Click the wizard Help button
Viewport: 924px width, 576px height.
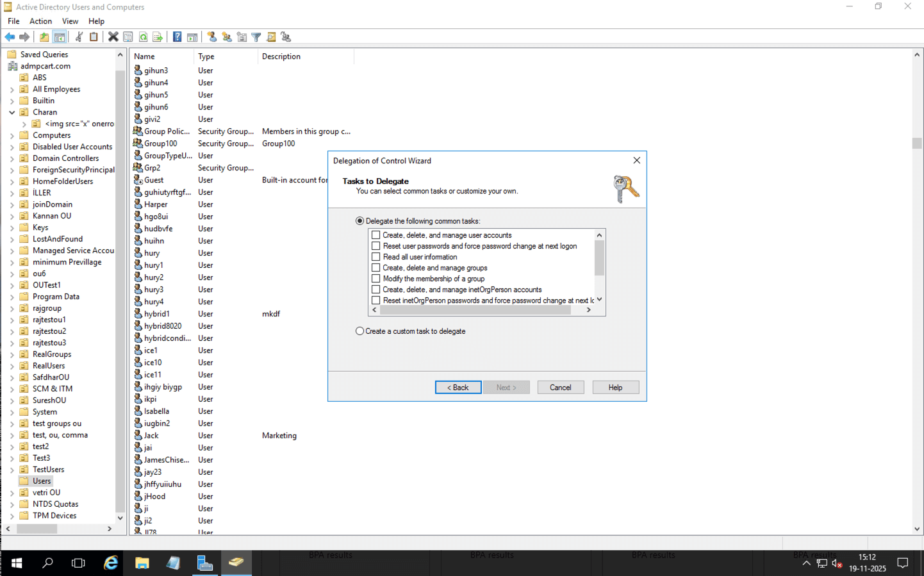tap(616, 388)
